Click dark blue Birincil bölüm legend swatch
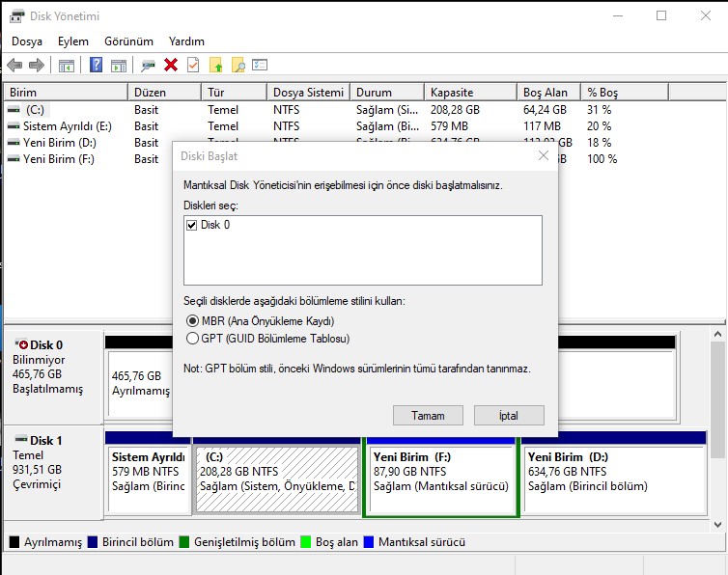Image resolution: width=728 pixels, height=575 pixels. [x=93, y=541]
